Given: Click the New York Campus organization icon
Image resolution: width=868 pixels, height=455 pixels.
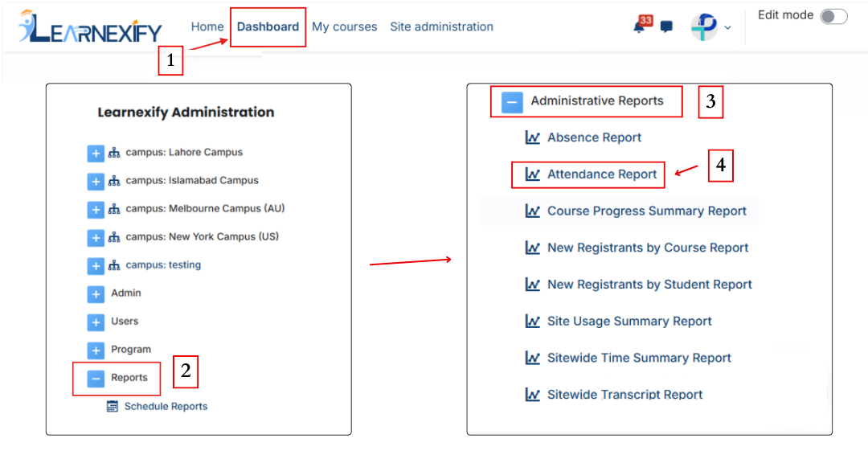Looking at the screenshot, I should point(114,237).
